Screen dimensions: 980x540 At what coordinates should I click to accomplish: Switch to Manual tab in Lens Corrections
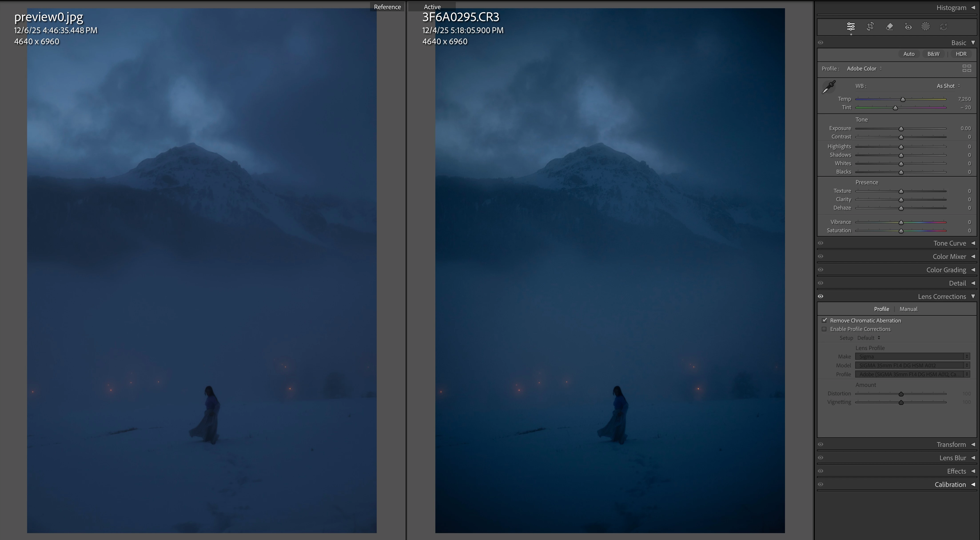[908, 309]
